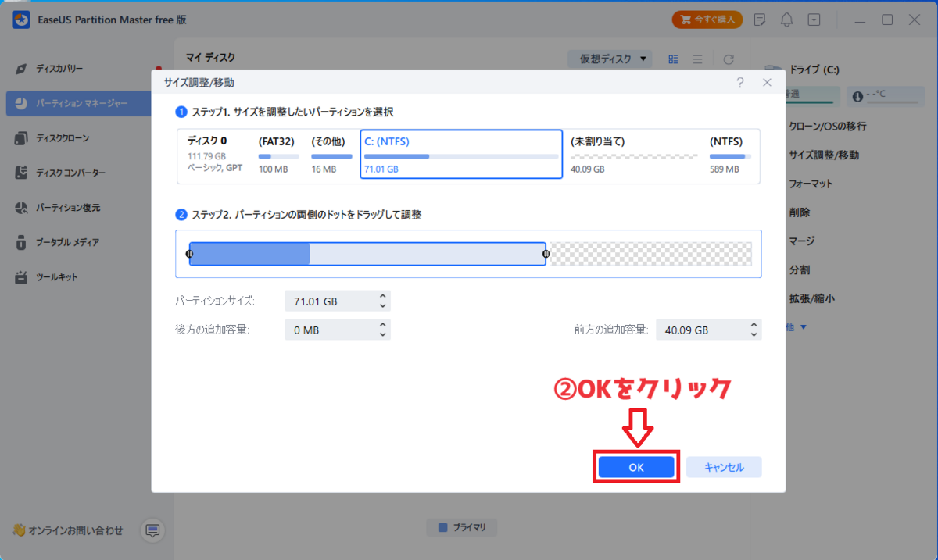
Task: Click the refresh disks icon
Action: pyautogui.click(x=729, y=59)
